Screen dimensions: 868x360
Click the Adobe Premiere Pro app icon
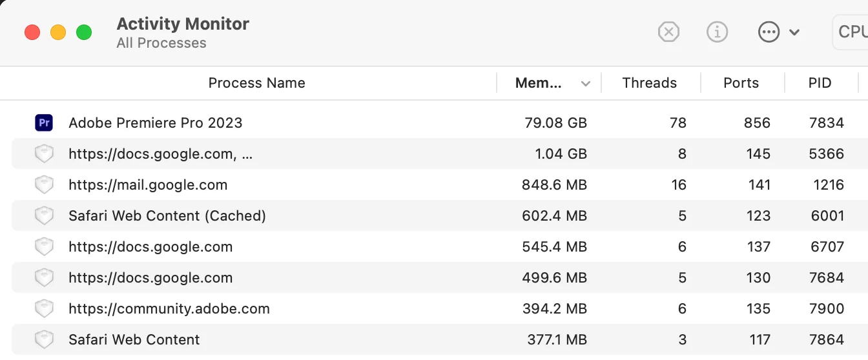coord(43,123)
